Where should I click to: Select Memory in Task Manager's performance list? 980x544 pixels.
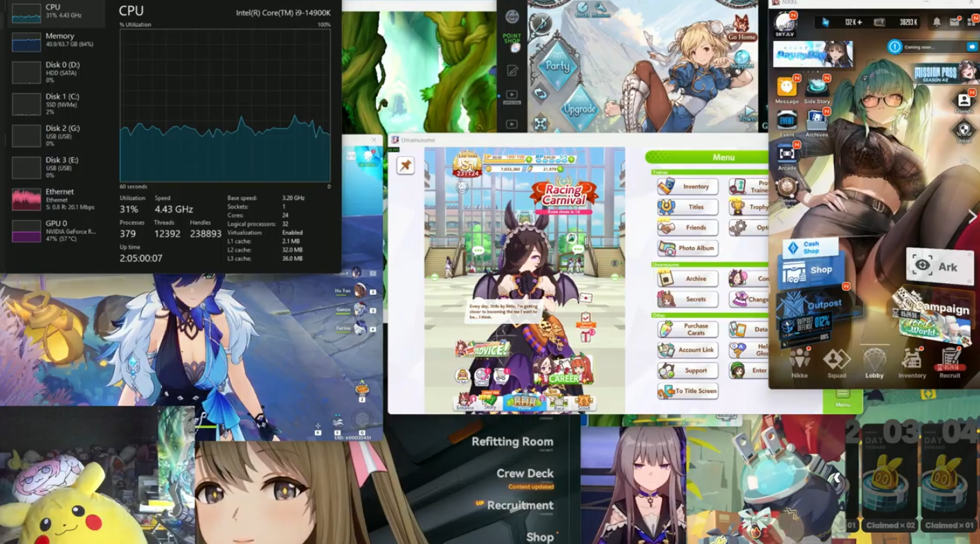pyautogui.click(x=55, y=40)
